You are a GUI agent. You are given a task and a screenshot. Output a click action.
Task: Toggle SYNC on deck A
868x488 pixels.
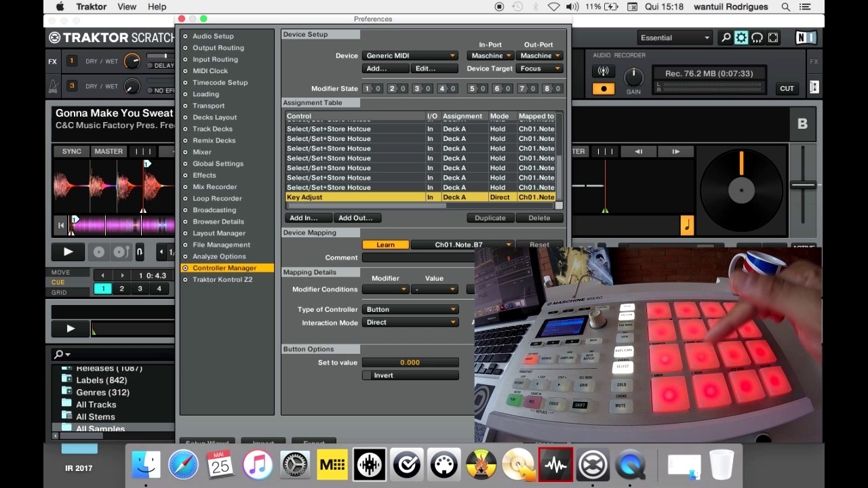[72, 151]
